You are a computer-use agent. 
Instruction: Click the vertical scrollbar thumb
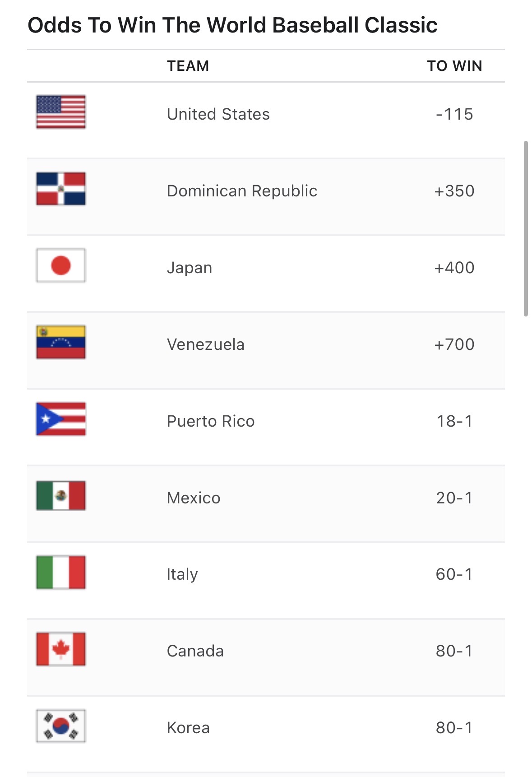[526, 228]
